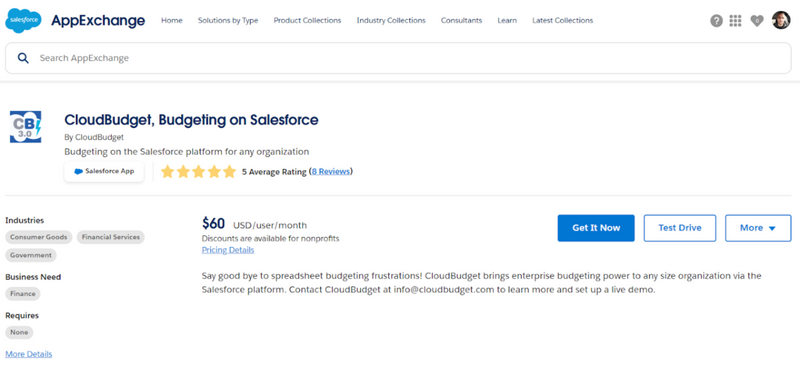Click the CloudBudget CB 3.0 logo
Screen dimensions: 800x365
coord(26,127)
